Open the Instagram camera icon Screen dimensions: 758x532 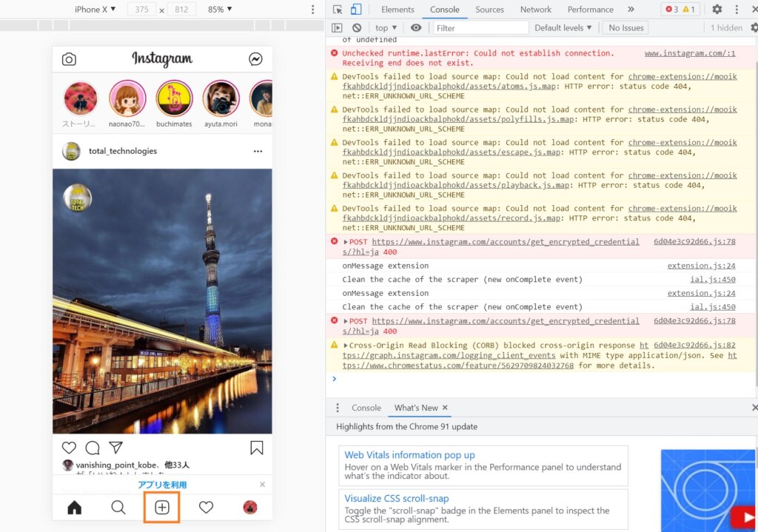(x=69, y=59)
